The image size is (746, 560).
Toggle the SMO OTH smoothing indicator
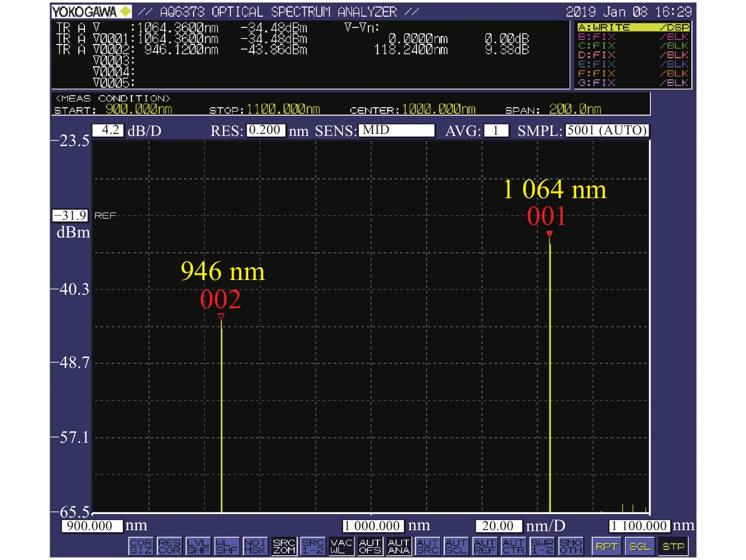[x=571, y=546]
